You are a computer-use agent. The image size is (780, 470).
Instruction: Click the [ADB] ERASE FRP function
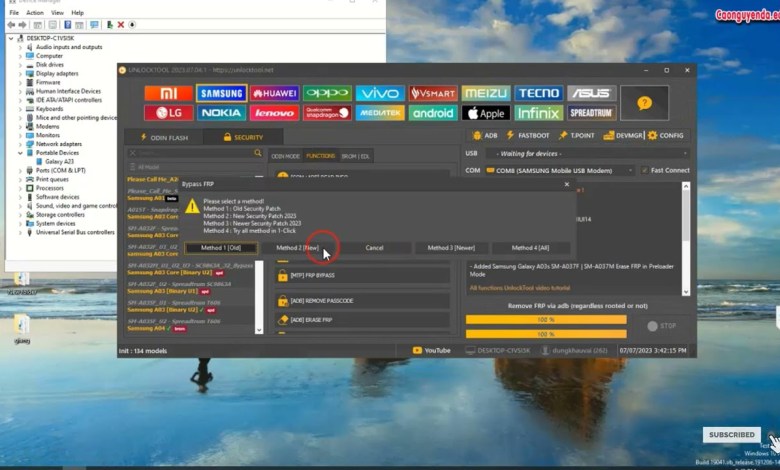(x=362, y=320)
